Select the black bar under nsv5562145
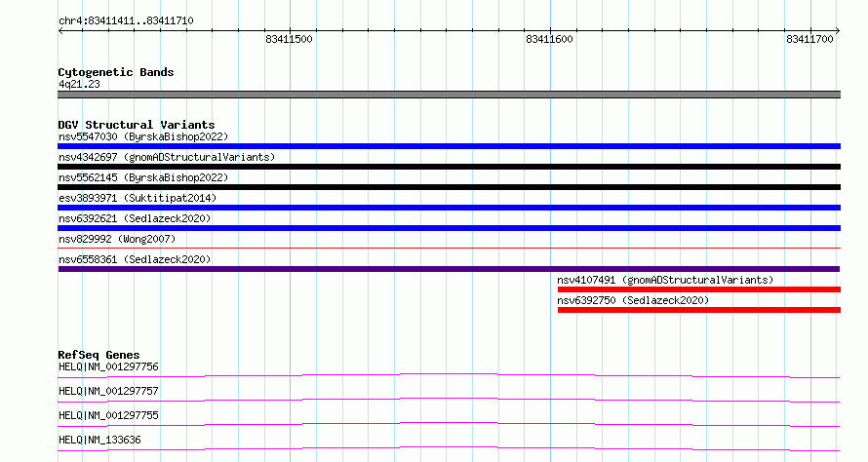This screenshot has width=868, height=462. pos(449,187)
